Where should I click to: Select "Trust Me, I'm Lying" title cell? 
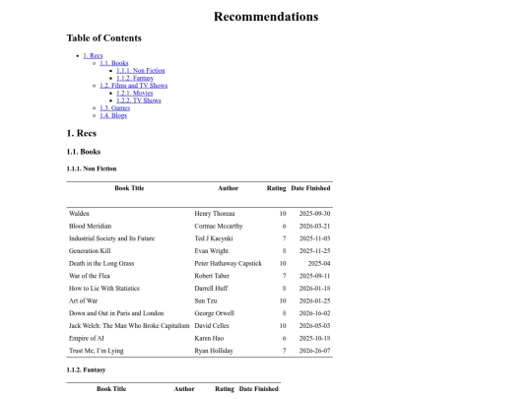[96, 351]
